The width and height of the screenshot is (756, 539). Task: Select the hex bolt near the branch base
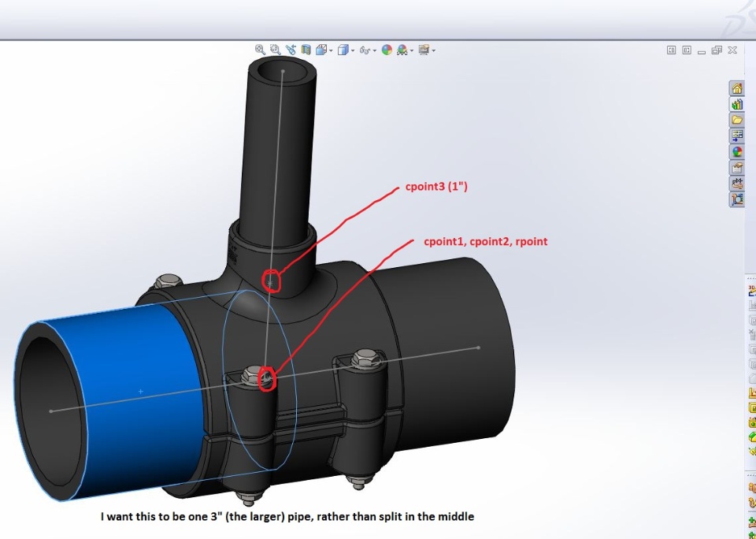tap(168, 281)
